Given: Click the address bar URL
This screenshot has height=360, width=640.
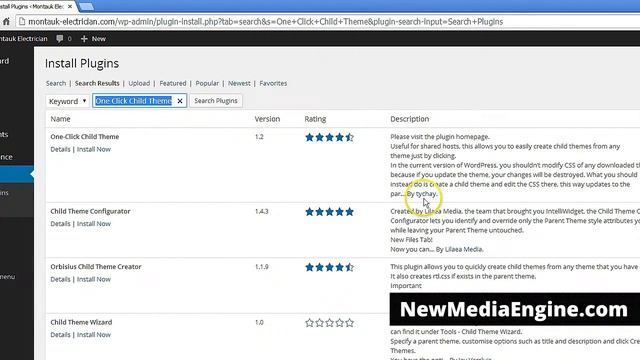Looking at the screenshot, I should click(x=265, y=22).
